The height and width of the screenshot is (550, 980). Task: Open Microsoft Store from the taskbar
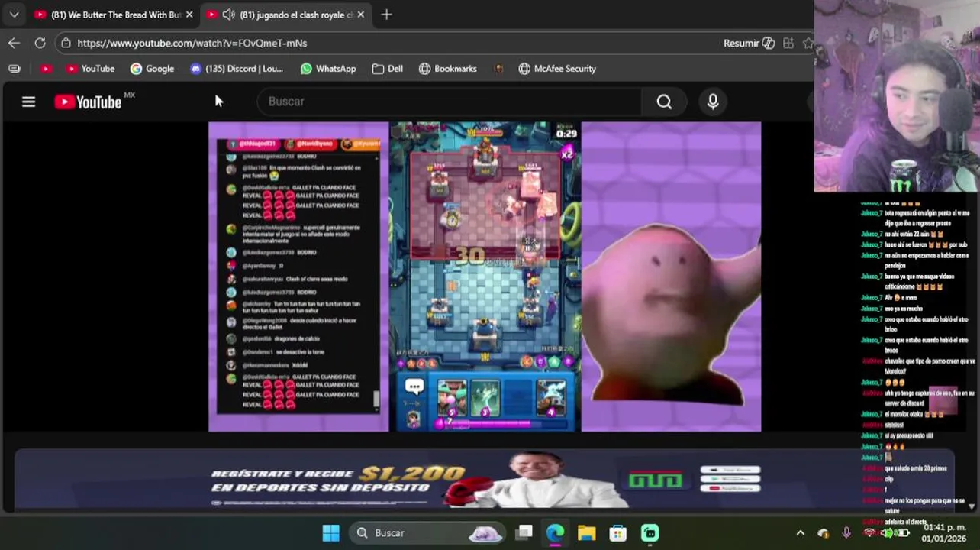tap(617, 533)
